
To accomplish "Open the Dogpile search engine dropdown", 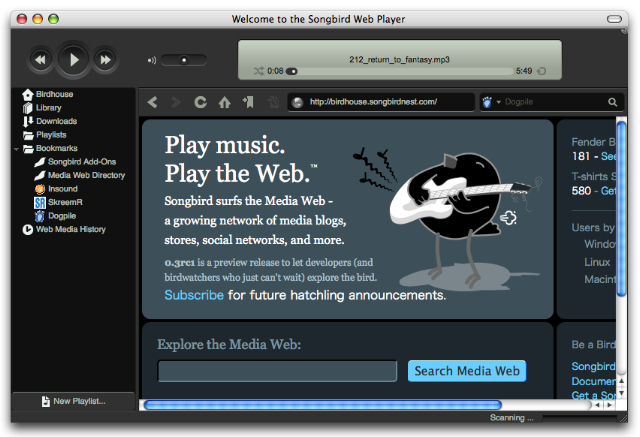I will point(491,102).
